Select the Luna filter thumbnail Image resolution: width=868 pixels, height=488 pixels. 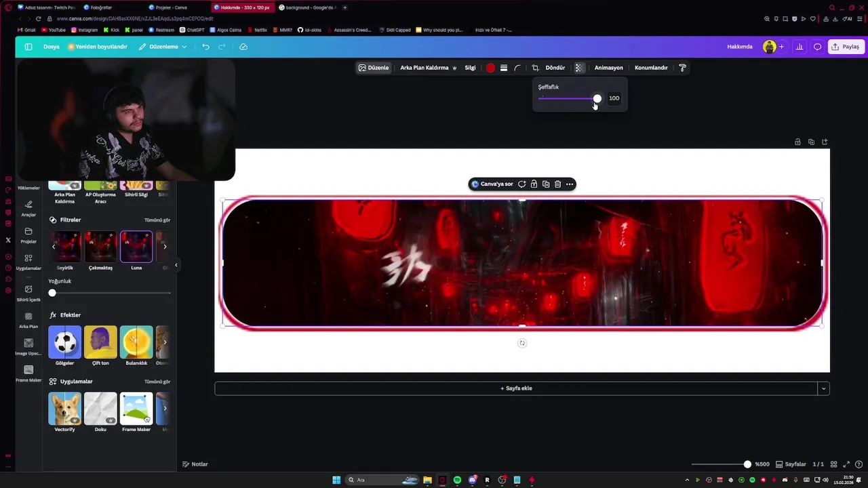(136, 247)
